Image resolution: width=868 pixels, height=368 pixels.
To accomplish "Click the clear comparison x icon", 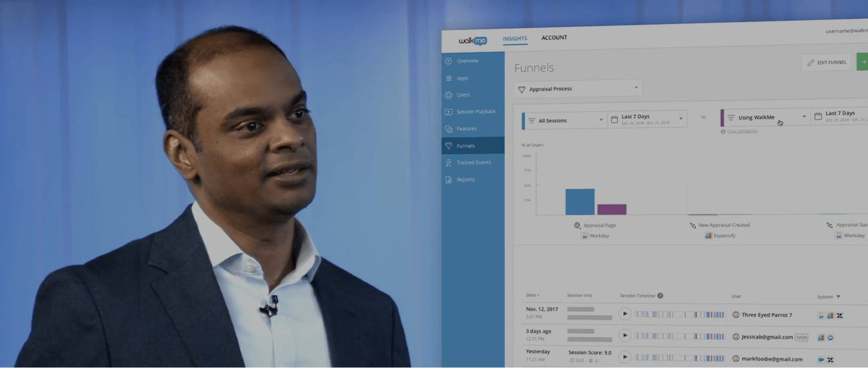I will [723, 131].
